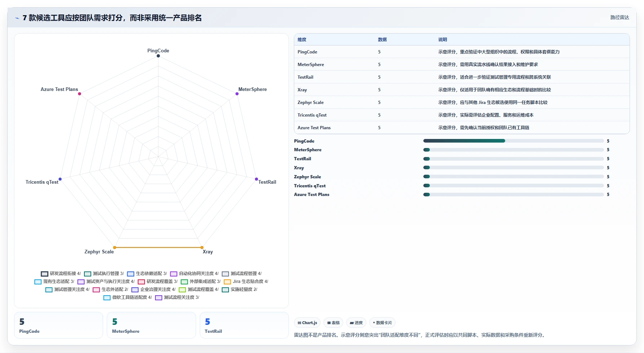The width and height of the screenshot is (644, 353).
Task: Click the Azure Test Plans progress bar
Action: (x=513, y=195)
